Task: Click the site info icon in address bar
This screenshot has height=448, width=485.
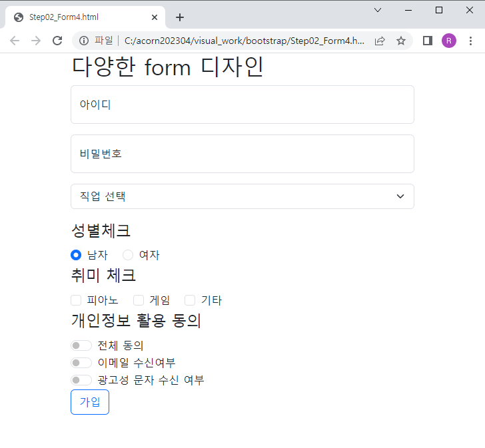Action: tap(84, 41)
